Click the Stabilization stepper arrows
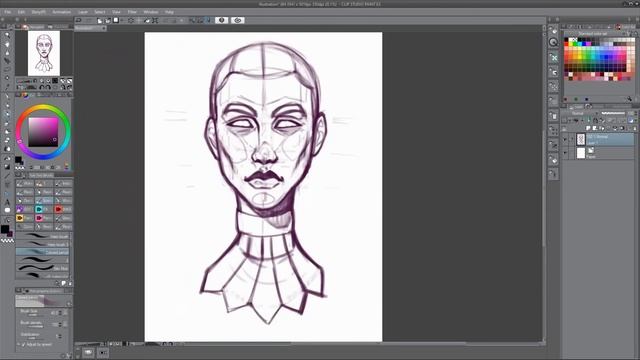This screenshot has height=360, width=640. [60, 336]
